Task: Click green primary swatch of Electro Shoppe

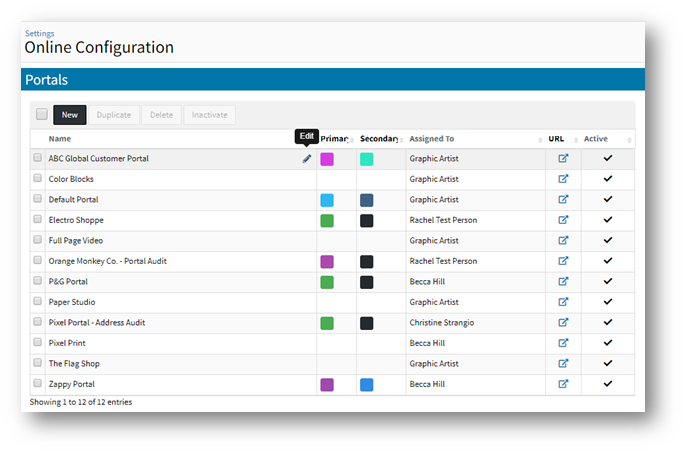Action: coord(327,220)
